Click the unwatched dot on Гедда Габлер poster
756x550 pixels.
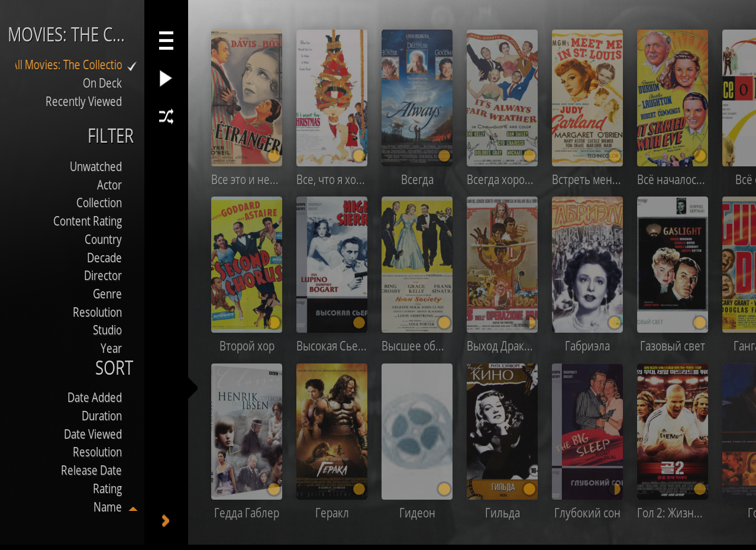coord(274,489)
